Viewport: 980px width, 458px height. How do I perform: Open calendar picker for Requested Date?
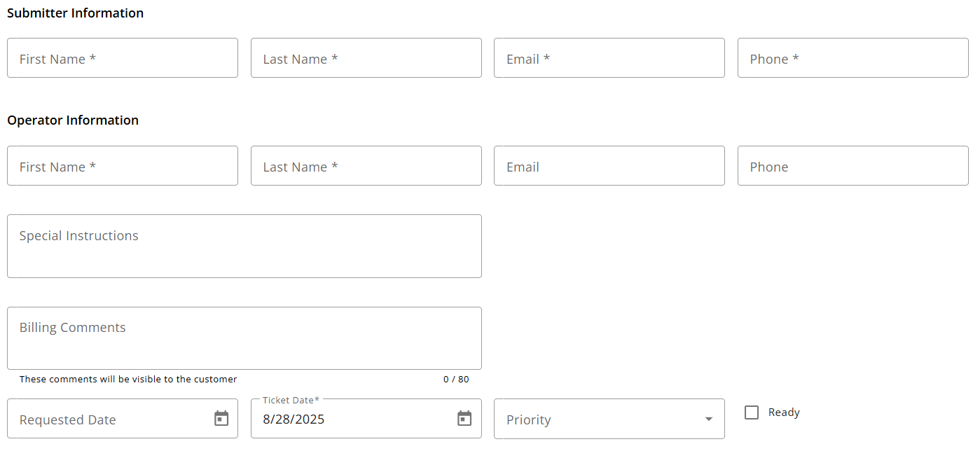click(221, 419)
